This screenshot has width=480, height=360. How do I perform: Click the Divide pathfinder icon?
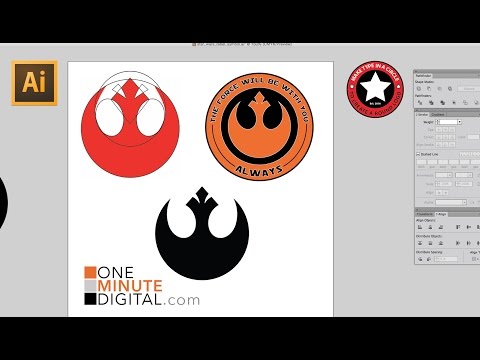(x=420, y=103)
